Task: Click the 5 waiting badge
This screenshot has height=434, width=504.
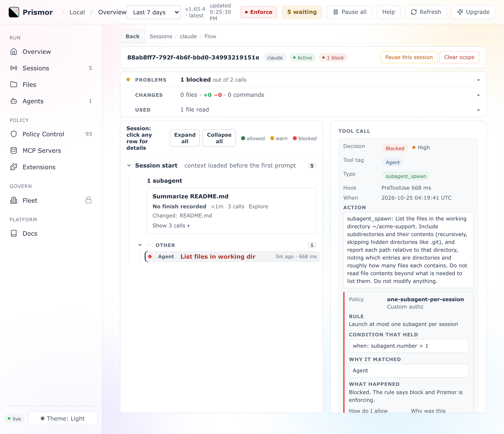Action: (x=302, y=12)
